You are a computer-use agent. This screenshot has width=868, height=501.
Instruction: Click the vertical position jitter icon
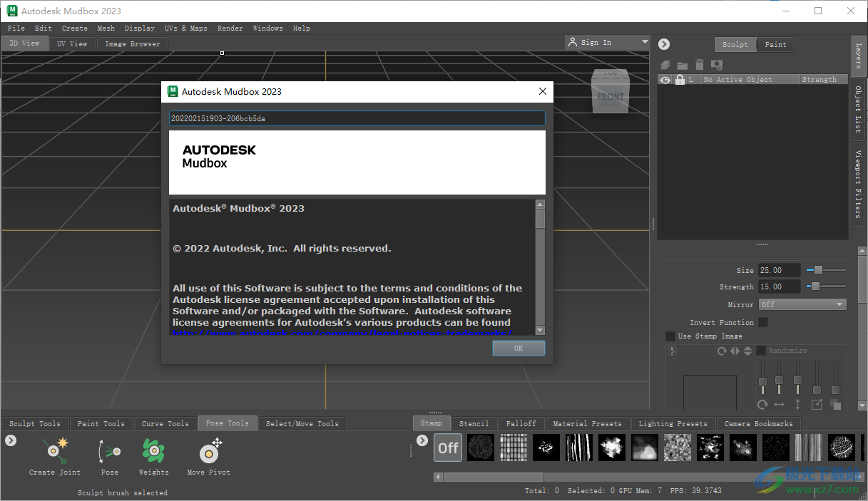[x=797, y=404]
